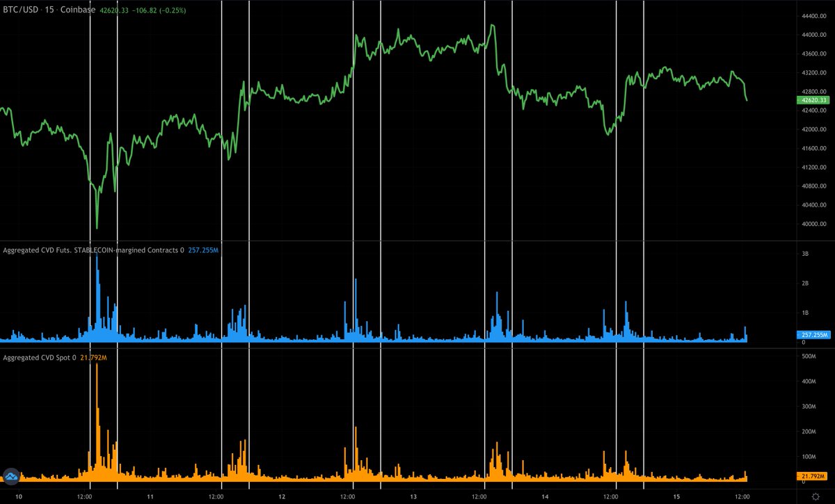
Task: Click the 500M spot volume axis label
Action: point(808,356)
